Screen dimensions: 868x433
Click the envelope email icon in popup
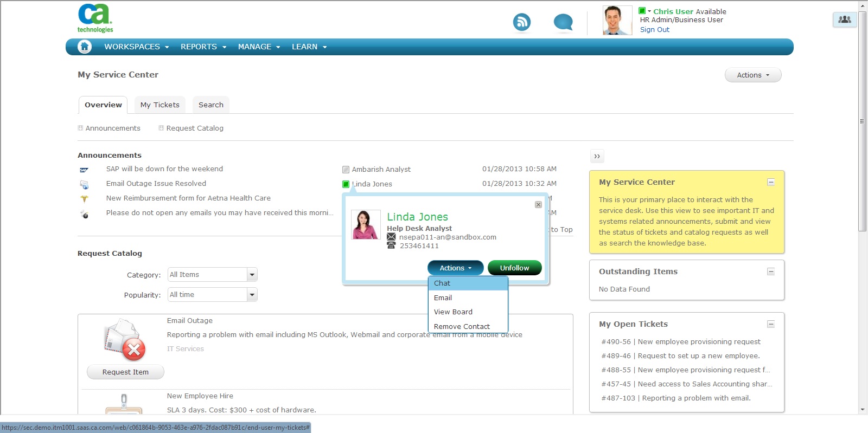tap(391, 237)
